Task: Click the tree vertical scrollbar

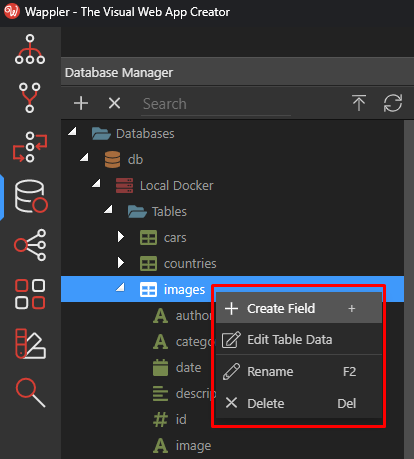Action: 409,289
